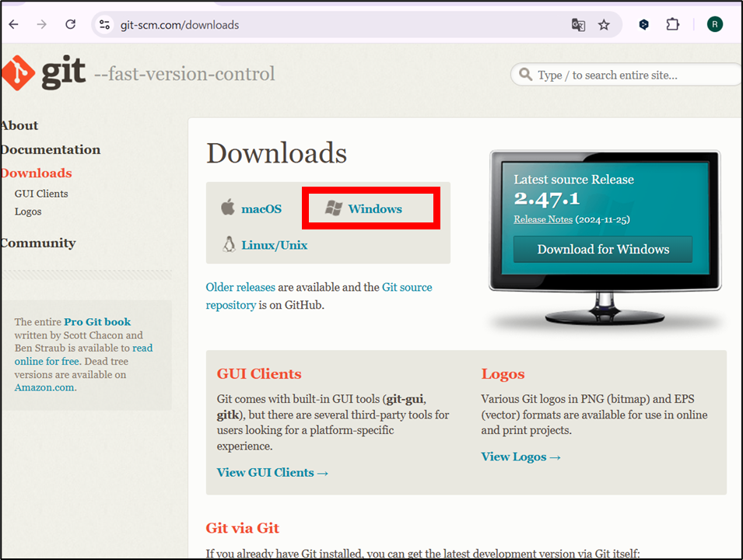The width and height of the screenshot is (743, 560).
Task: Open the Older releases link
Action: (240, 287)
